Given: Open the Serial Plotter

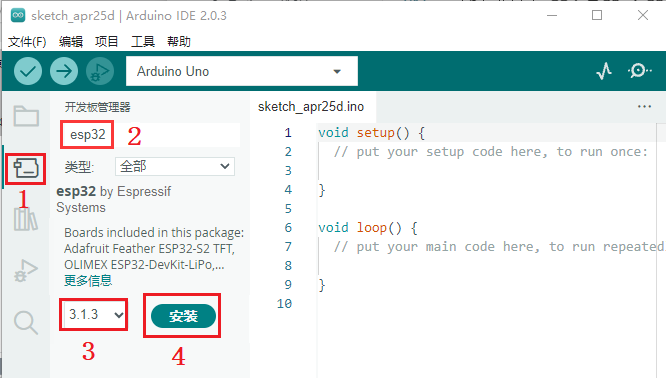Looking at the screenshot, I should [x=604, y=71].
